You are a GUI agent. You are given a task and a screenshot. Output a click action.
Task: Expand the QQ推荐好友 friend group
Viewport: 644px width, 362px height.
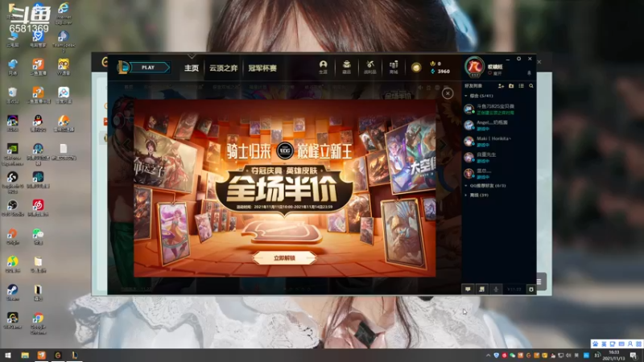click(x=485, y=186)
